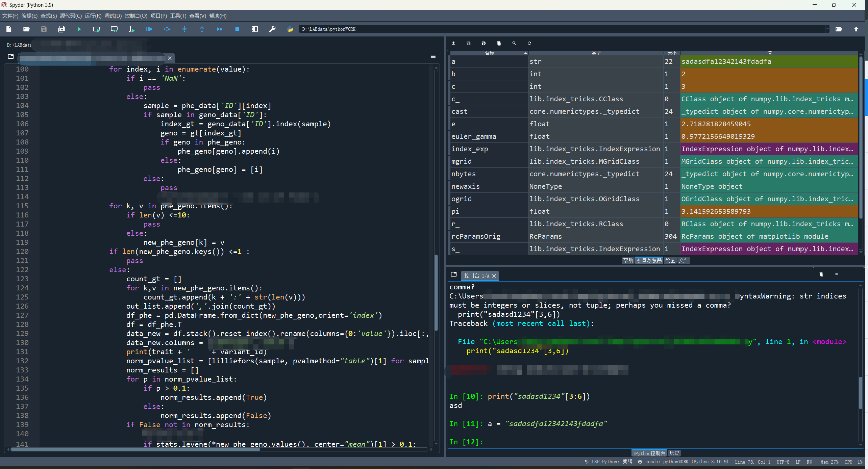Open the 文件(F) menu
The height and width of the screenshot is (469, 868).
(x=10, y=16)
